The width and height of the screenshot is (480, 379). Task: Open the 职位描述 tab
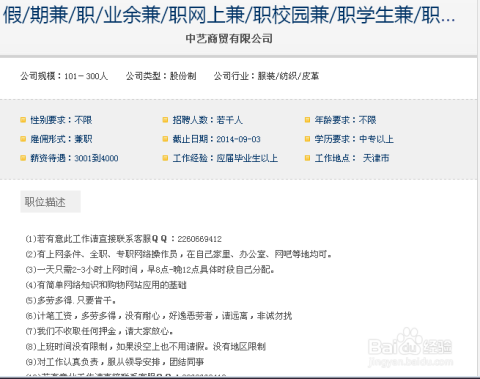(50, 202)
